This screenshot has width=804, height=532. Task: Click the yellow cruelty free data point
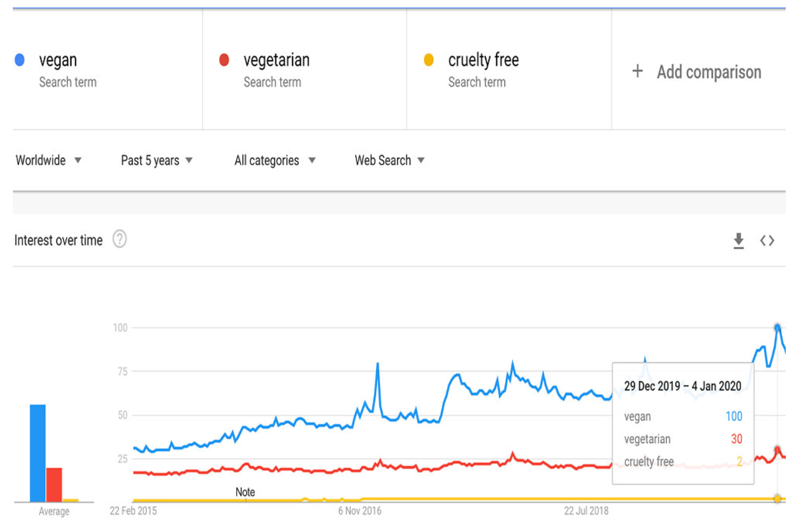point(777,499)
